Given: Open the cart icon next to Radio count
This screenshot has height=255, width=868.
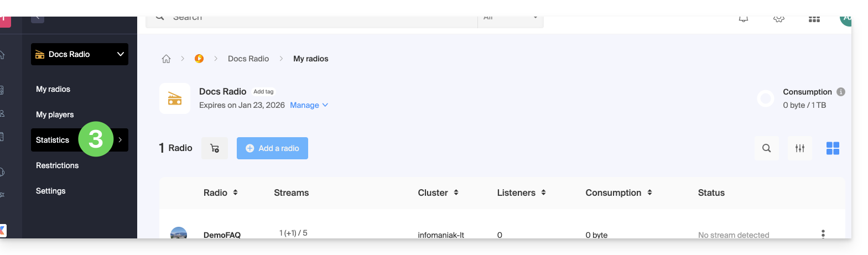Looking at the screenshot, I should pos(215,148).
